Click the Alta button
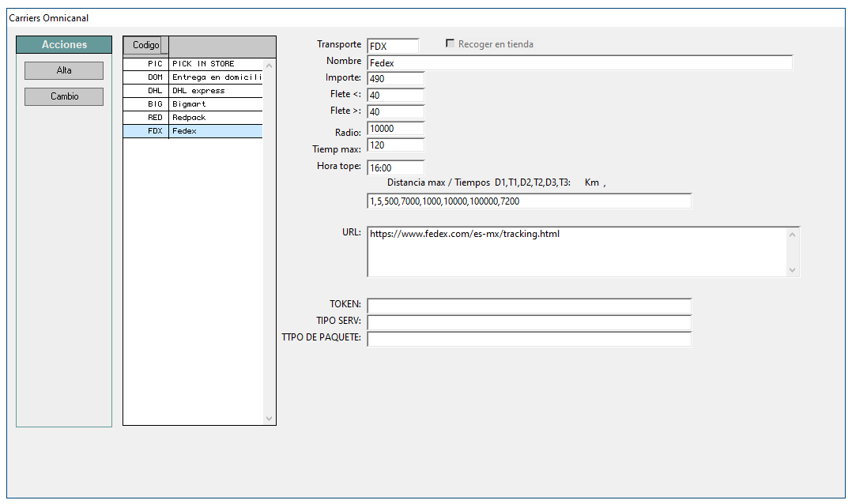Viewport: 852px width, 504px height. [64, 70]
